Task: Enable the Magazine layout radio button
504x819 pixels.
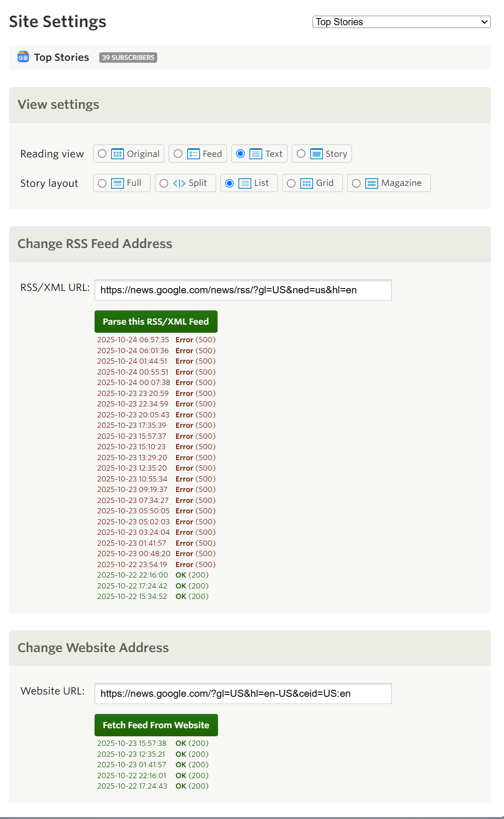Action: pos(356,183)
